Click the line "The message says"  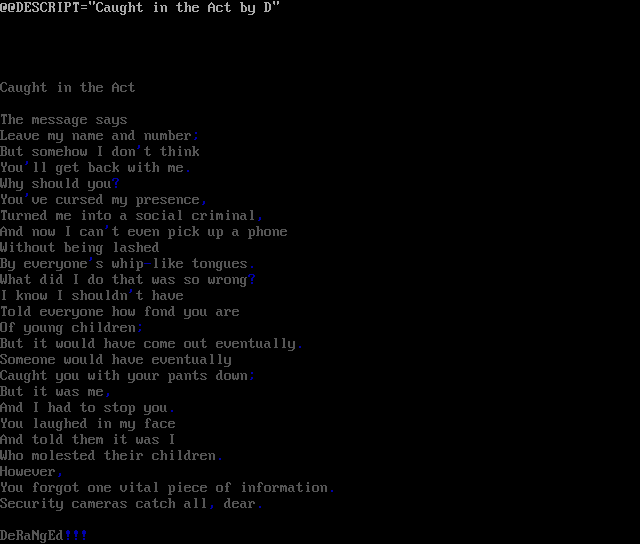tap(64, 120)
